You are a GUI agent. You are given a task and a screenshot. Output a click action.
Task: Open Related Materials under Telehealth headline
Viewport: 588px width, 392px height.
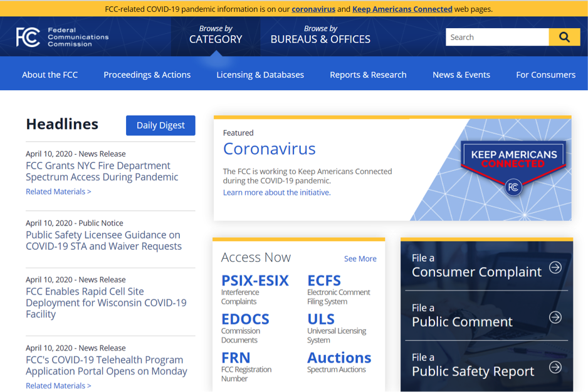pos(58,386)
